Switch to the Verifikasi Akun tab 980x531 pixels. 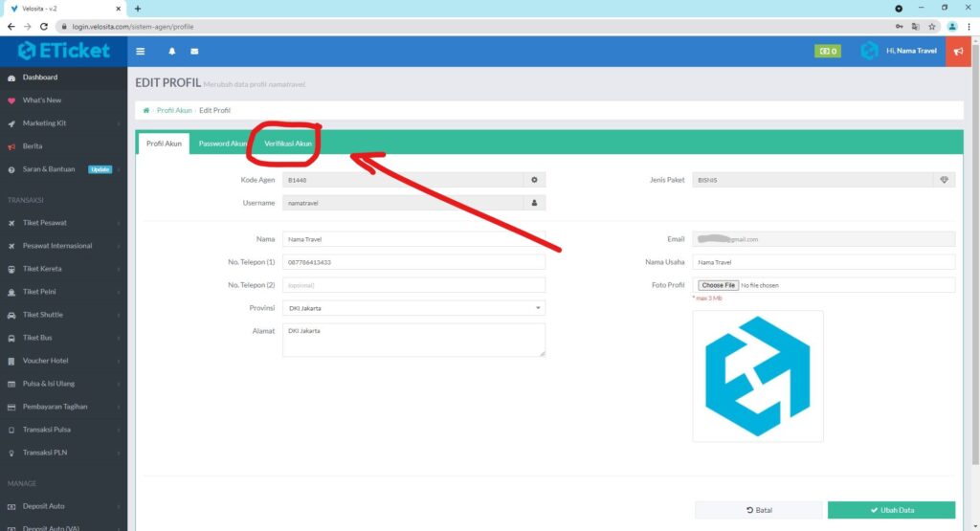[287, 144]
